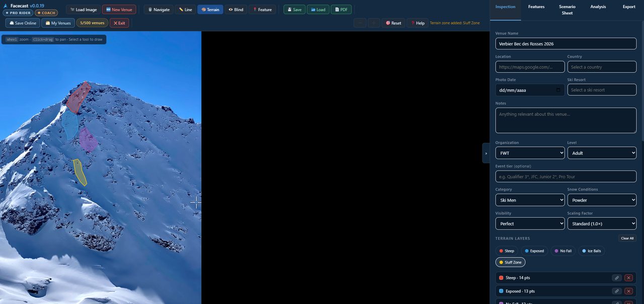Select the Line drawing tool

[x=185, y=10]
